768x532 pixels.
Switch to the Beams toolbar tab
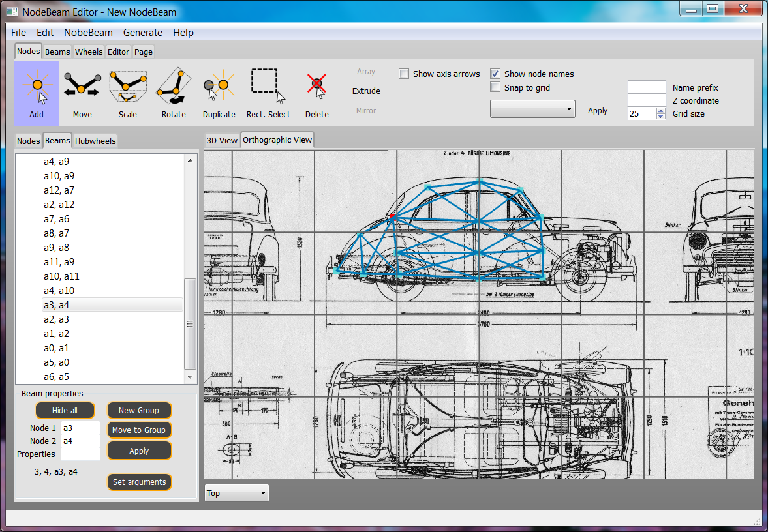click(57, 52)
